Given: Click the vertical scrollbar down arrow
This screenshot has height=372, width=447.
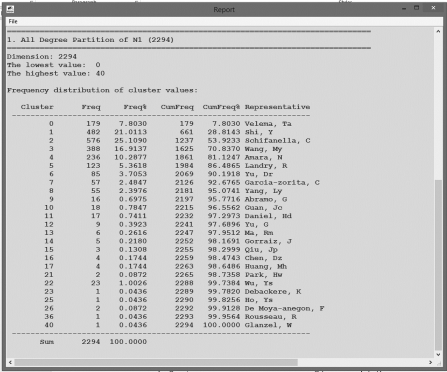Looking at the screenshot, I should (438, 355).
